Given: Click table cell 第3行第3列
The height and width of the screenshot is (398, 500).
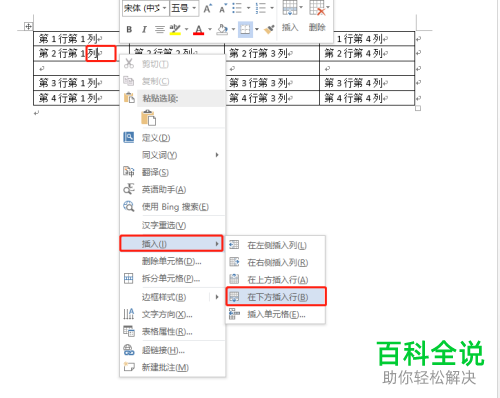Looking at the screenshot, I should [x=272, y=83].
